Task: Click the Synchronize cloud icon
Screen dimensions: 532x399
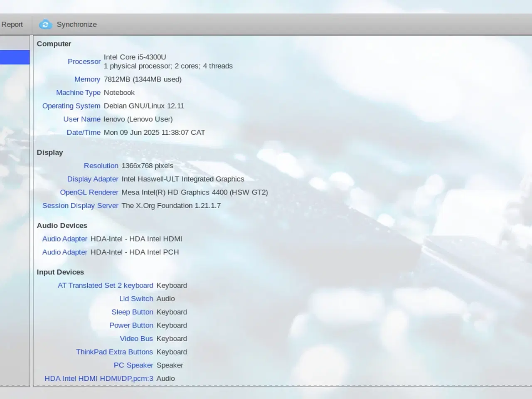Action: click(x=45, y=25)
